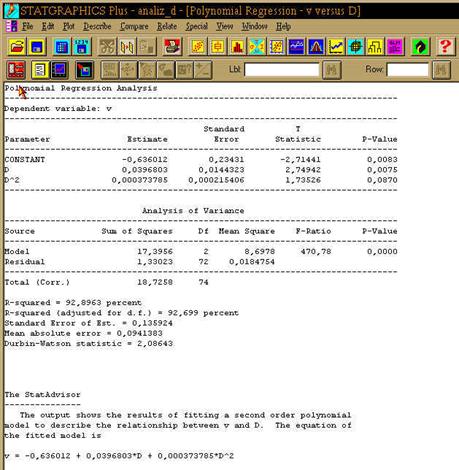Click the green StatAdvisor icon

coord(420,47)
